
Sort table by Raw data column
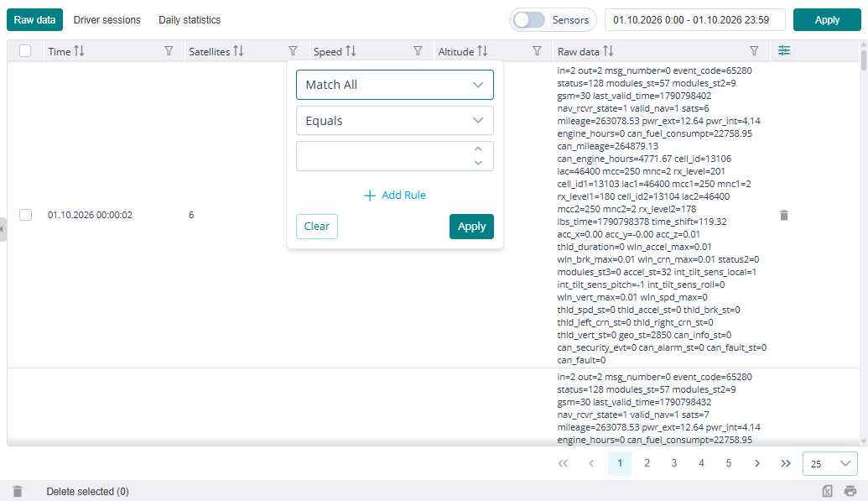[608, 51]
